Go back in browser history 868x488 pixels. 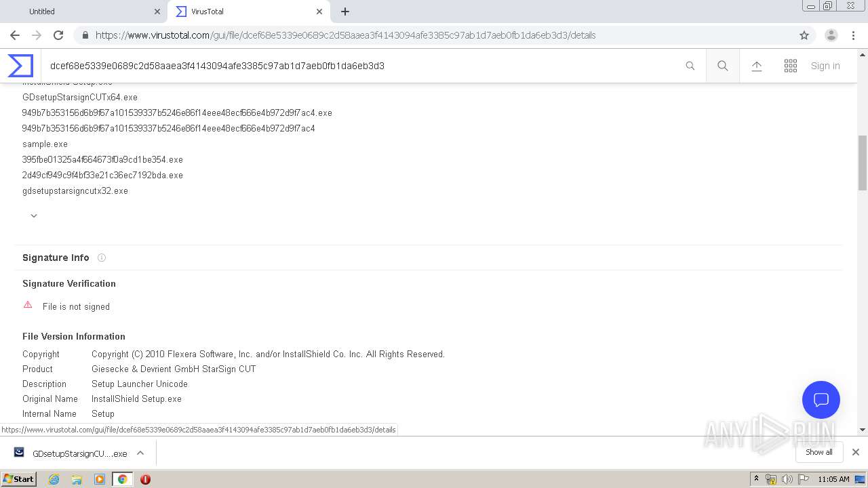15,35
